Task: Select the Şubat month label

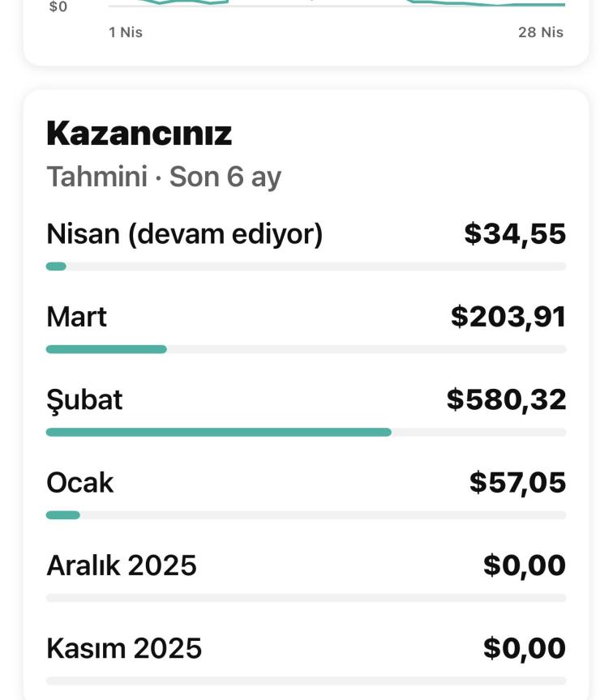Action: 84,399
